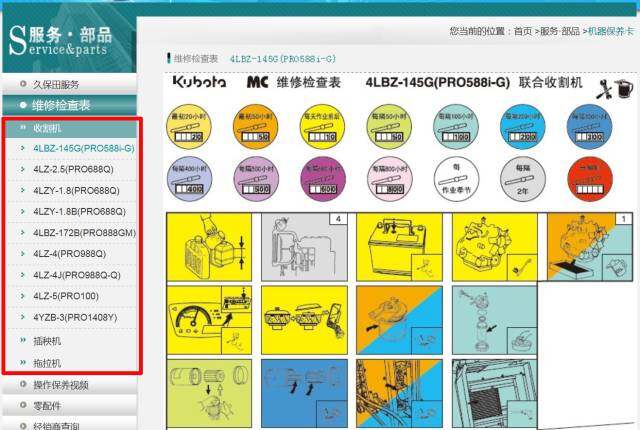640x430 pixels.
Task: Click the magenta every-600-hours interval icon
Action: pyautogui.click(x=323, y=179)
